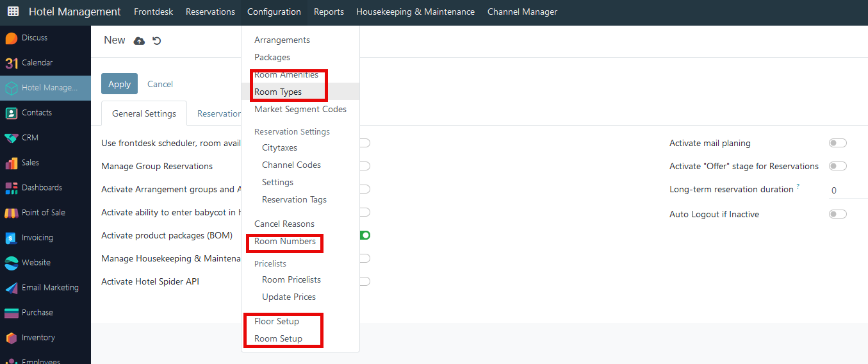
Task: Click the cloud save icon
Action: (139, 41)
